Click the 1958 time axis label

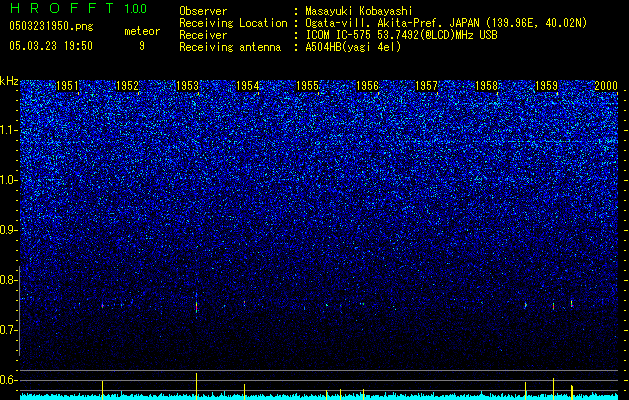486,86
